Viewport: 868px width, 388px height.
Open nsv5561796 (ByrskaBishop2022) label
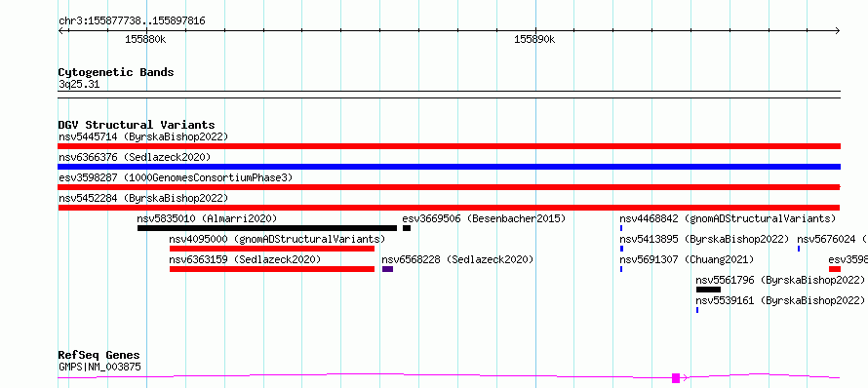click(780, 280)
